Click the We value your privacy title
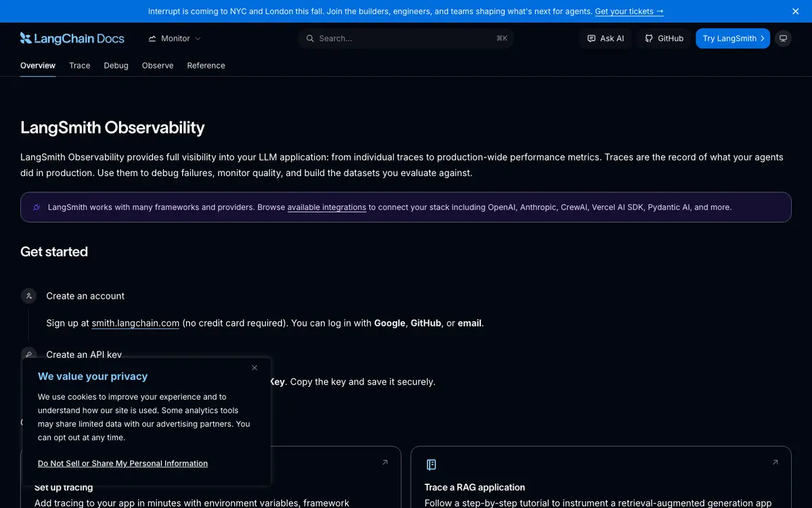This screenshot has width=812, height=508. [x=93, y=377]
